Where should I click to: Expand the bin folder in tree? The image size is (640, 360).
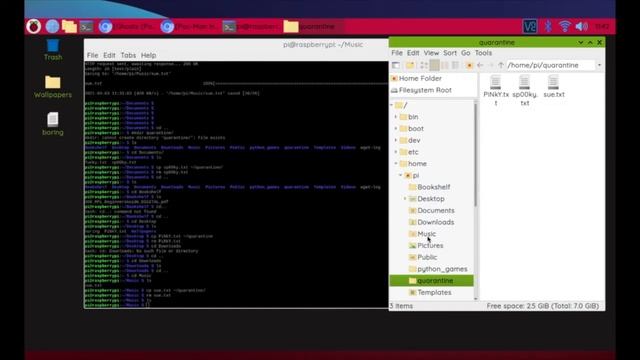(396, 117)
